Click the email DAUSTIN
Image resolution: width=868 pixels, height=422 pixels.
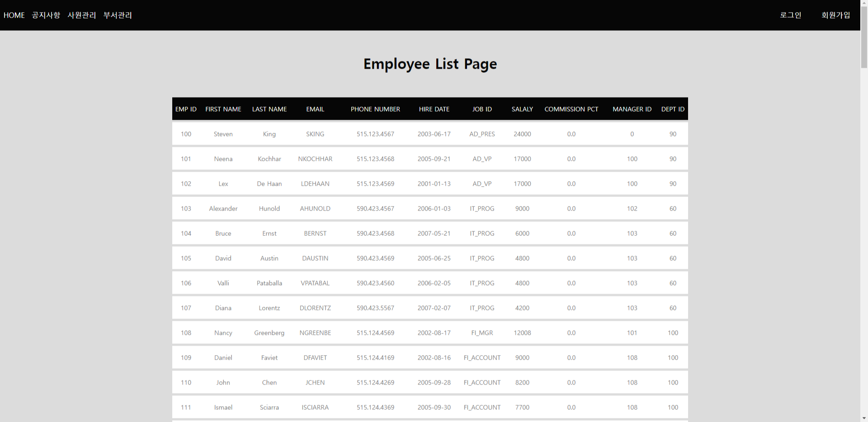(315, 258)
